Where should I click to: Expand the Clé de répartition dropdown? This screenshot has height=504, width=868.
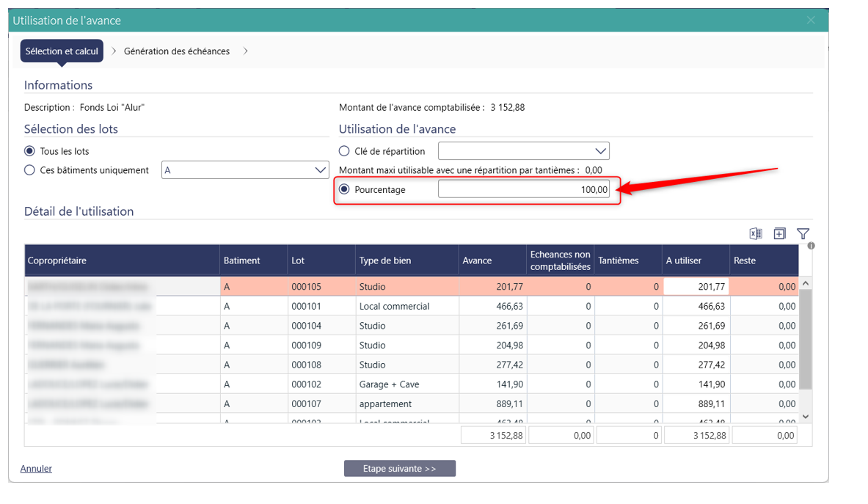(524, 151)
